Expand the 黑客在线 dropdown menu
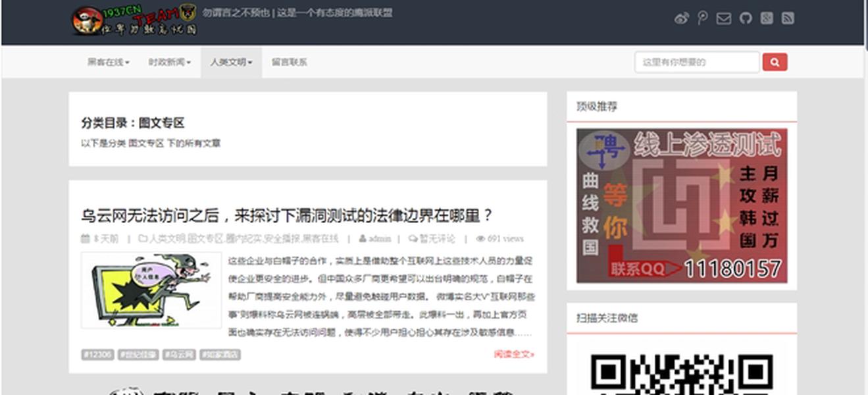This screenshot has height=395, width=868. [x=108, y=63]
